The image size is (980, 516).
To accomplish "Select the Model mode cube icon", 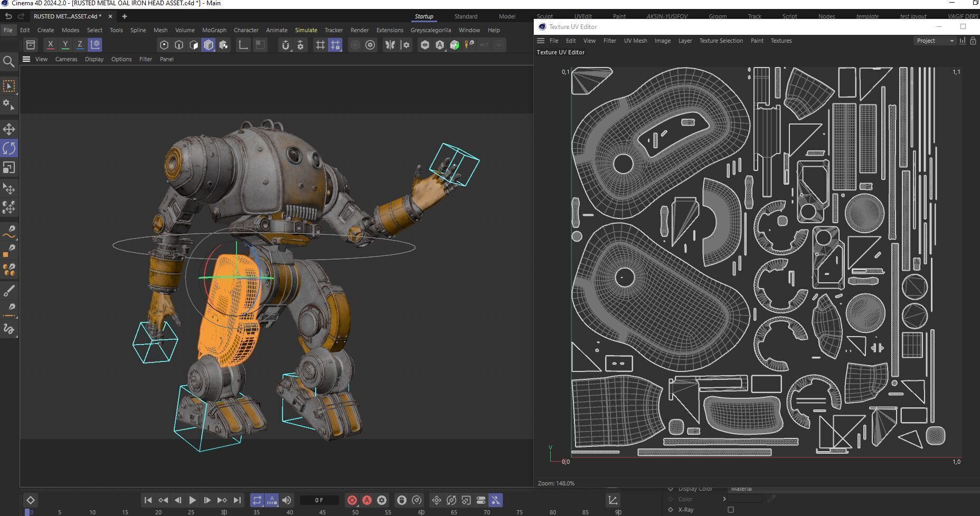I will click(209, 45).
